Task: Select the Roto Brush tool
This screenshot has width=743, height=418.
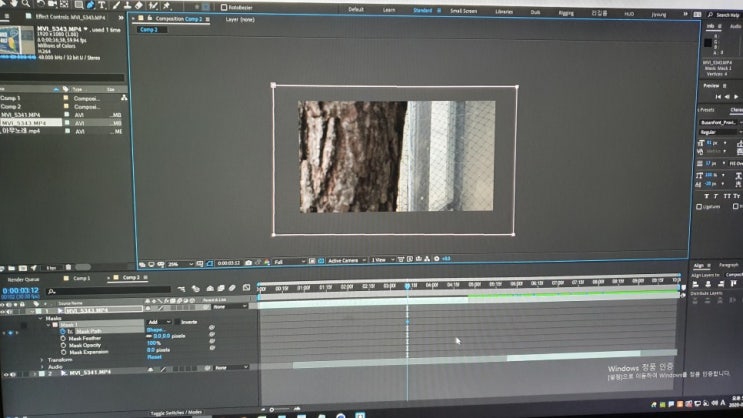Action: (153, 6)
